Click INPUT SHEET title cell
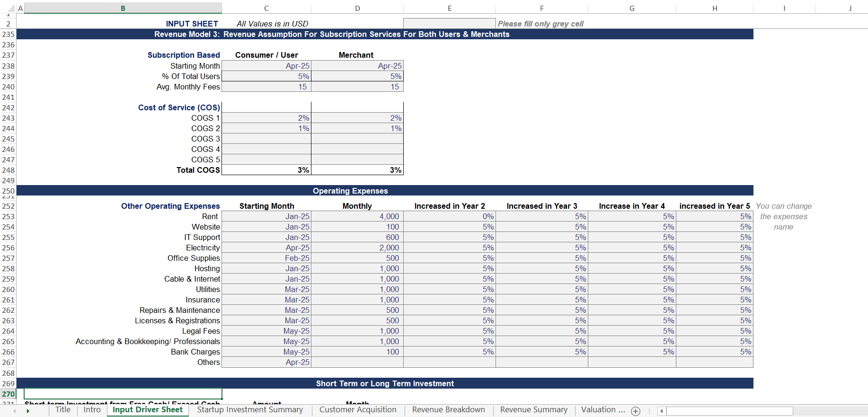This screenshot has height=417, width=868. [192, 24]
